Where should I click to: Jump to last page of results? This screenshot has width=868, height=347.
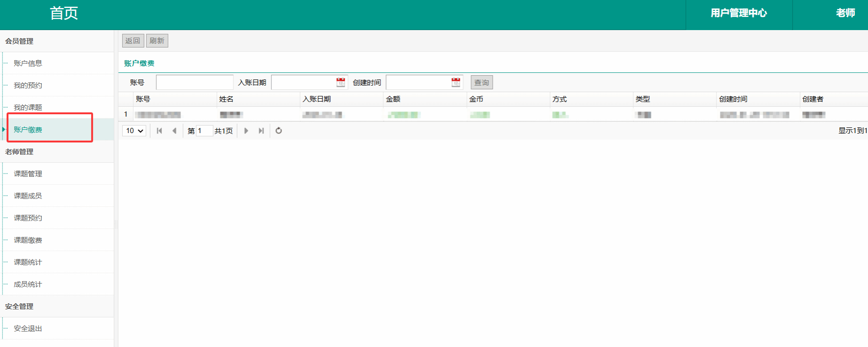pos(261,131)
